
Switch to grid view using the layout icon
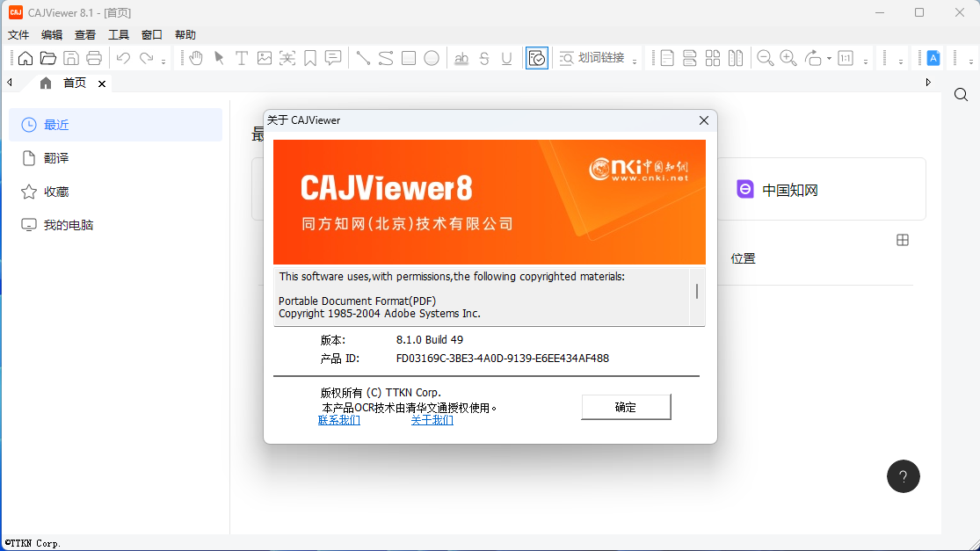click(903, 240)
